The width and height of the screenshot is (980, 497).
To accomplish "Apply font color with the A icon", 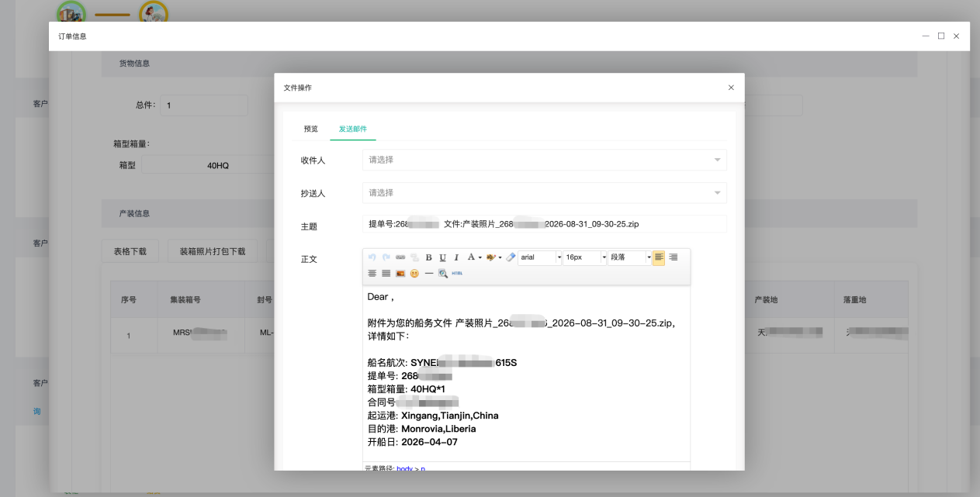I will pos(471,257).
